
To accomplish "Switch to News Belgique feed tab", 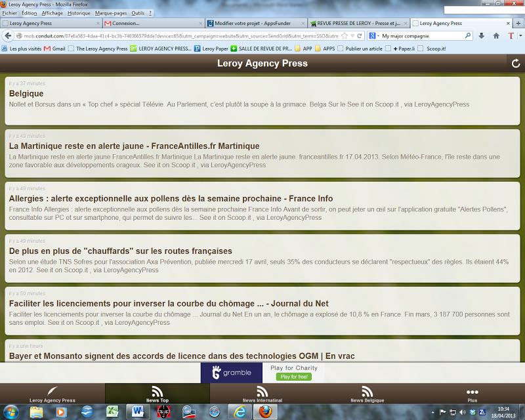I will tap(367, 394).
